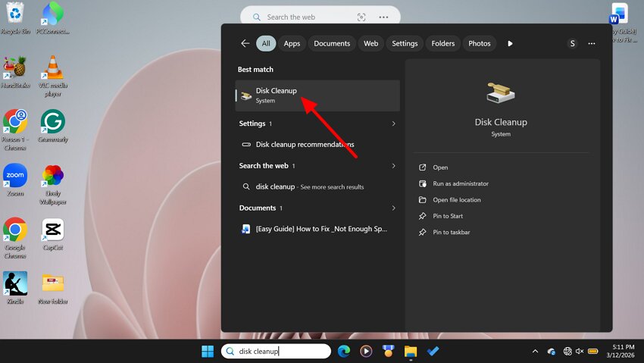The image size is (644, 363).
Task: Open Lively Wallpaper shortcut
Action: (52, 184)
